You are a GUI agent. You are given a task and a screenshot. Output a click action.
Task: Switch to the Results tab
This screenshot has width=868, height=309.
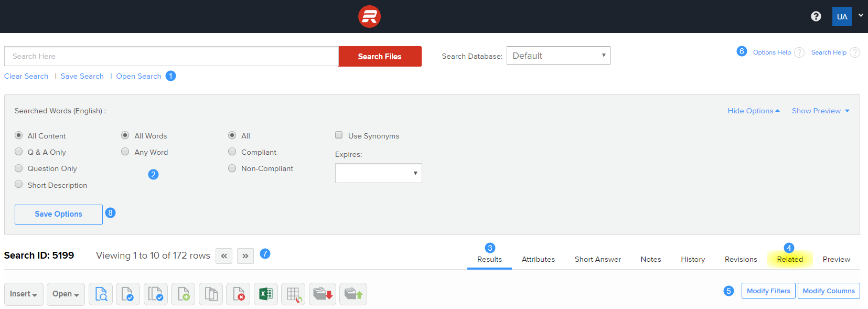coord(489,259)
